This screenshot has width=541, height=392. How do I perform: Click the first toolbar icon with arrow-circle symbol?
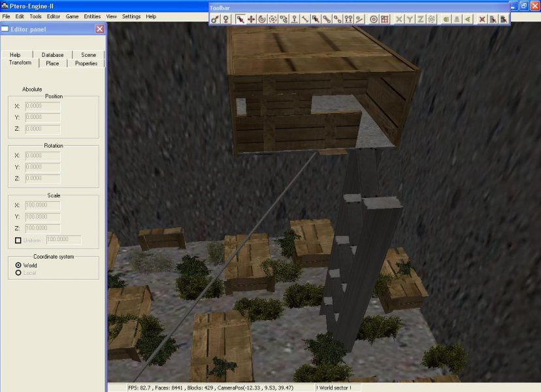coord(215,20)
